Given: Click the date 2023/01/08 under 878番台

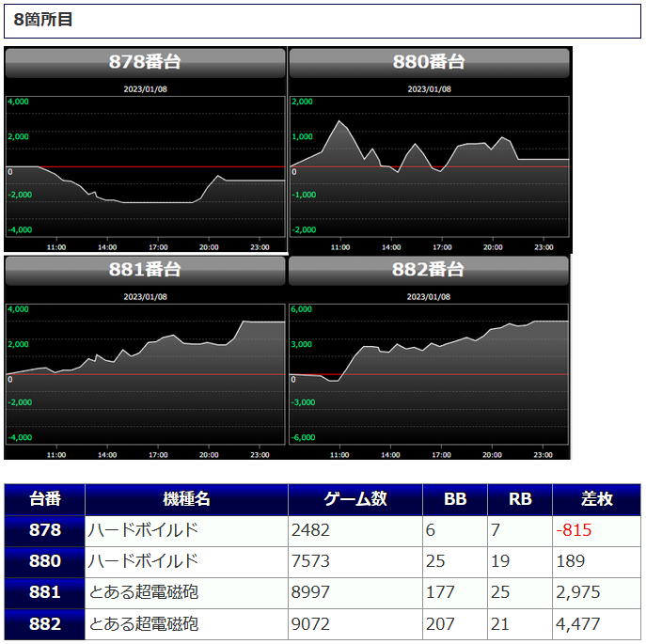Looking at the screenshot, I should coord(145,89).
